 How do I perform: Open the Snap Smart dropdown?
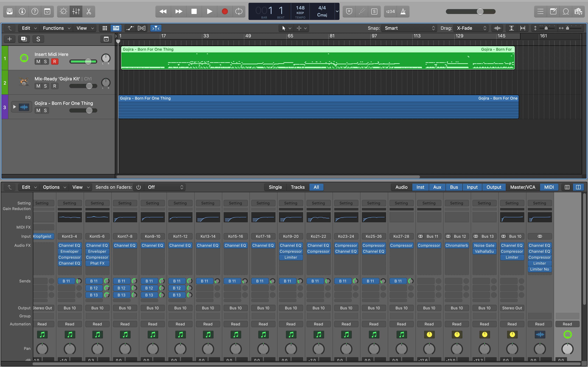coord(409,28)
